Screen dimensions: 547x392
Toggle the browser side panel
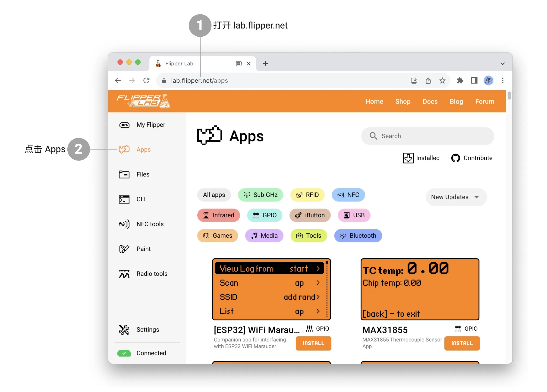coord(474,80)
